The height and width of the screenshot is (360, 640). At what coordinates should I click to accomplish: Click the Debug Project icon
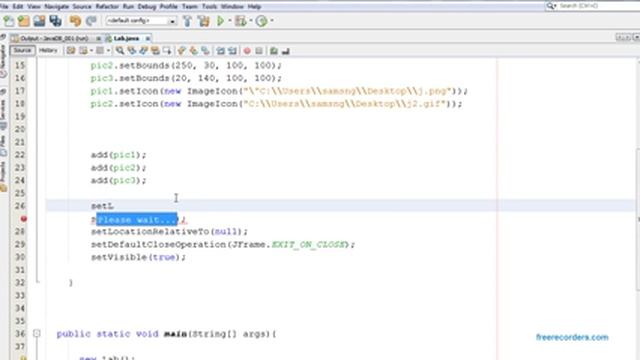(x=240, y=21)
